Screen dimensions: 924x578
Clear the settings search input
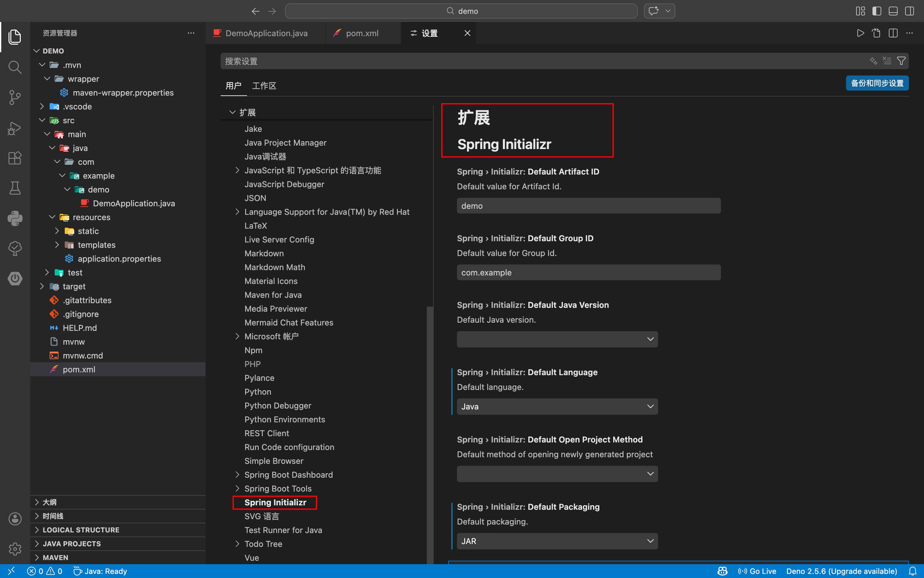point(887,61)
